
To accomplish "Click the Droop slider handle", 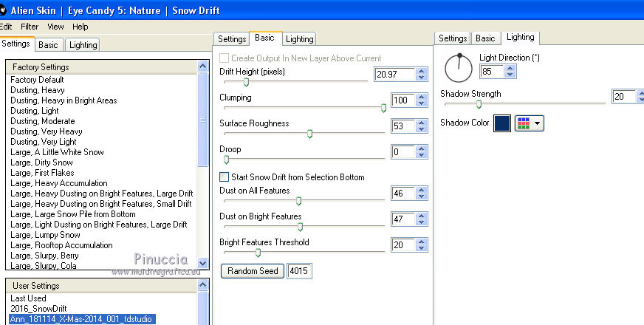I will (x=226, y=160).
